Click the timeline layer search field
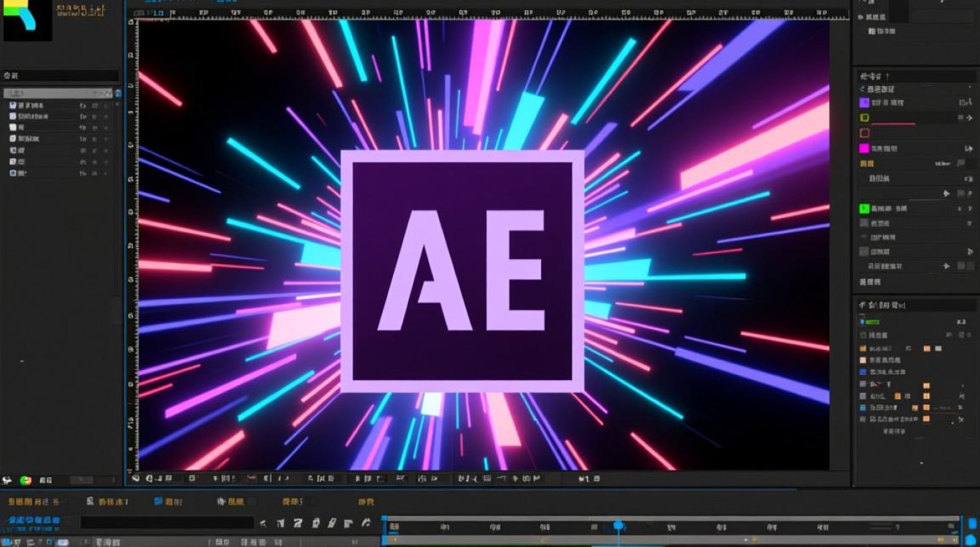Viewport: 980px width, 547px height. [166, 523]
